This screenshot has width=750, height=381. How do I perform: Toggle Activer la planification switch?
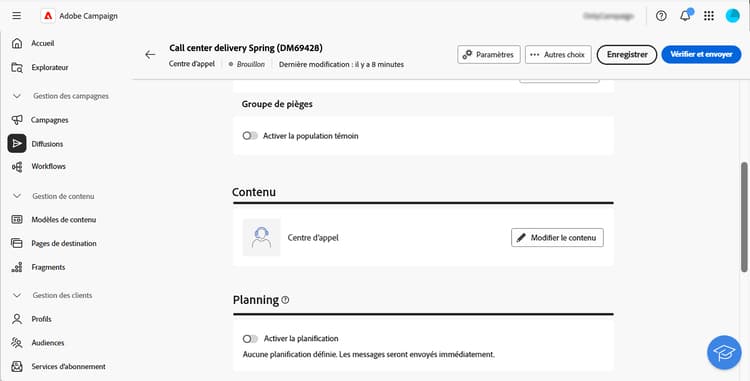coord(250,338)
